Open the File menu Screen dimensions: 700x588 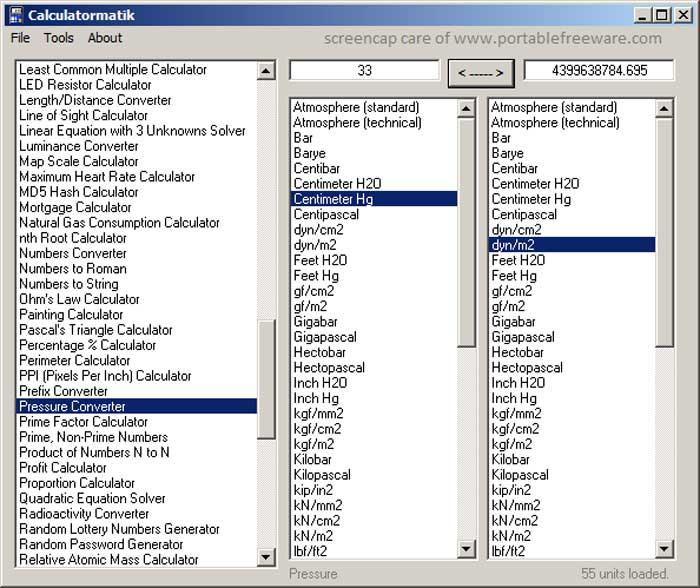pos(20,38)
